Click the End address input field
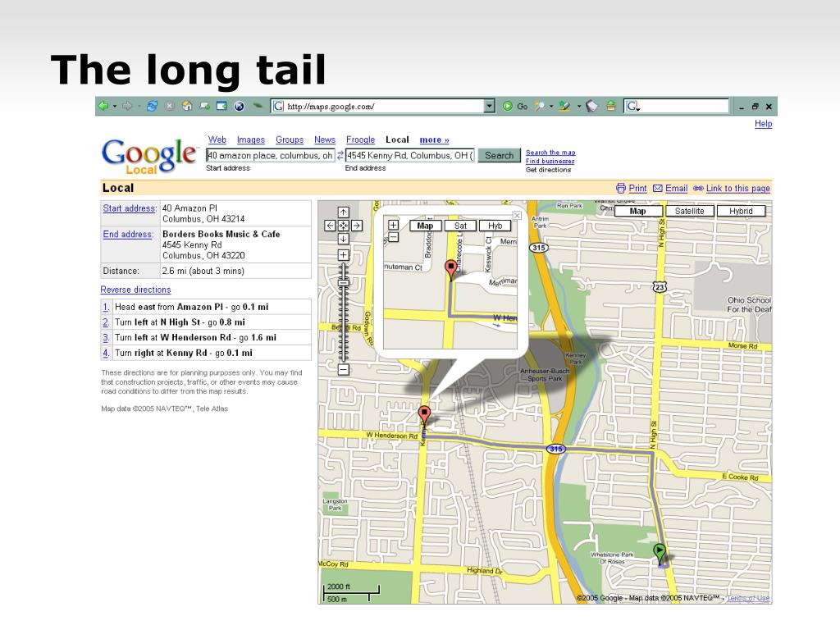Image resolution: width=840 pixels, height=630 pixels. pyautogui.click(x=410, y=155)
